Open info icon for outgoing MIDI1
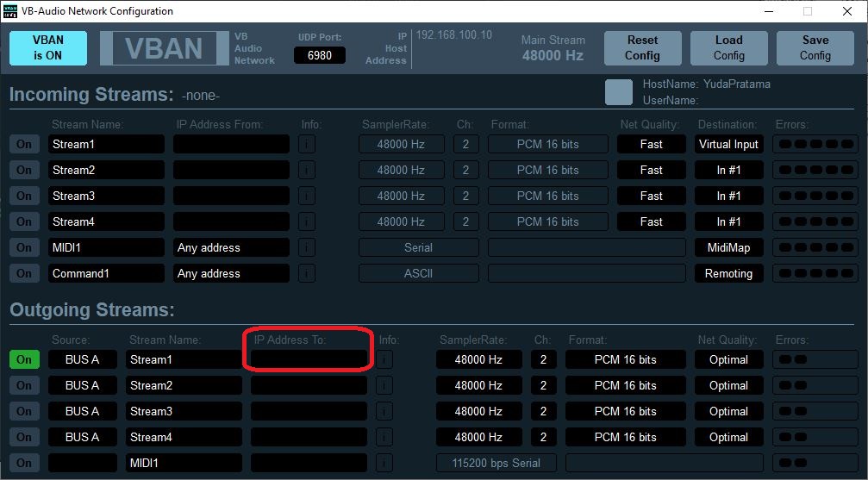 click(x=384, y=463)
